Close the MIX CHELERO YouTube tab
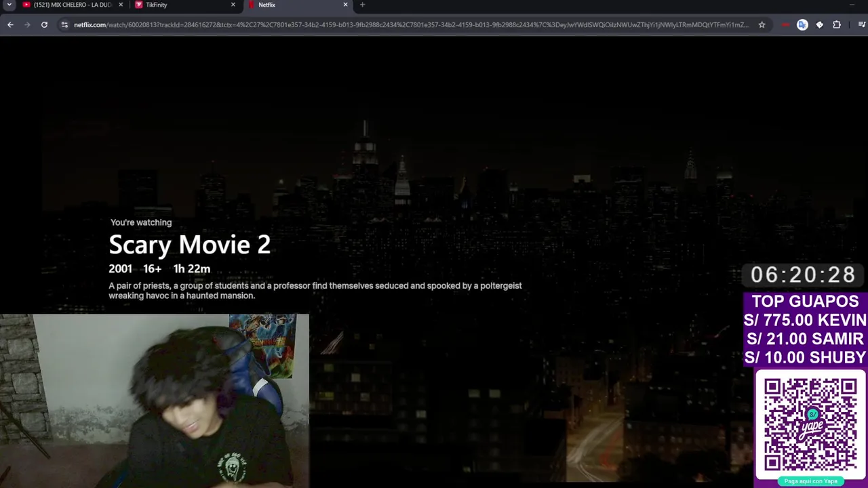 coord(121,5)
